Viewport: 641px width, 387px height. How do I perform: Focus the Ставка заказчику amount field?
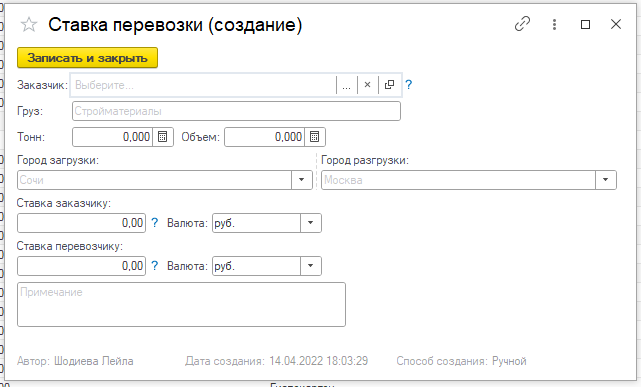81,223
